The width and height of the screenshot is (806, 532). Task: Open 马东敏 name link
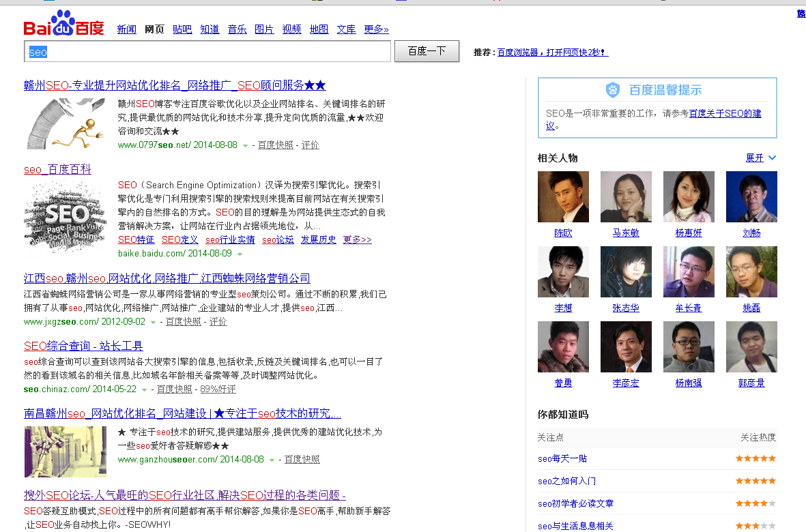(626, 233)
